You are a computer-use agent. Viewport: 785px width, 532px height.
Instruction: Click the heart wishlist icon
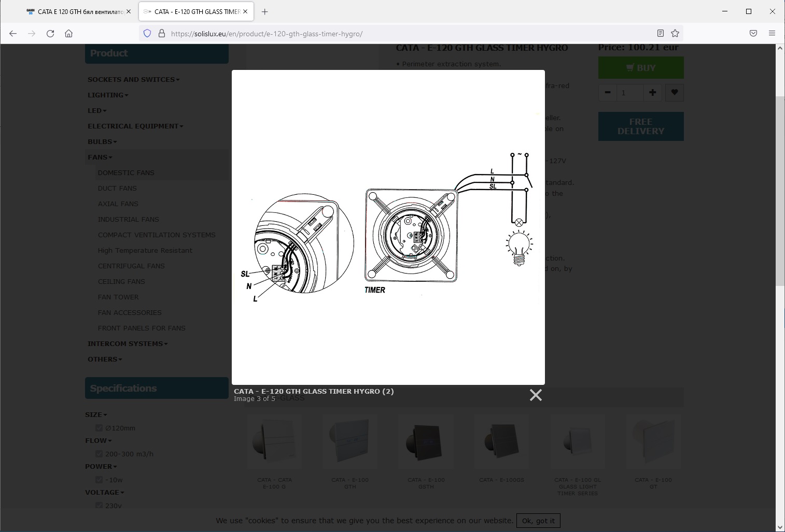pyautogui.click(x=674, y=93)
